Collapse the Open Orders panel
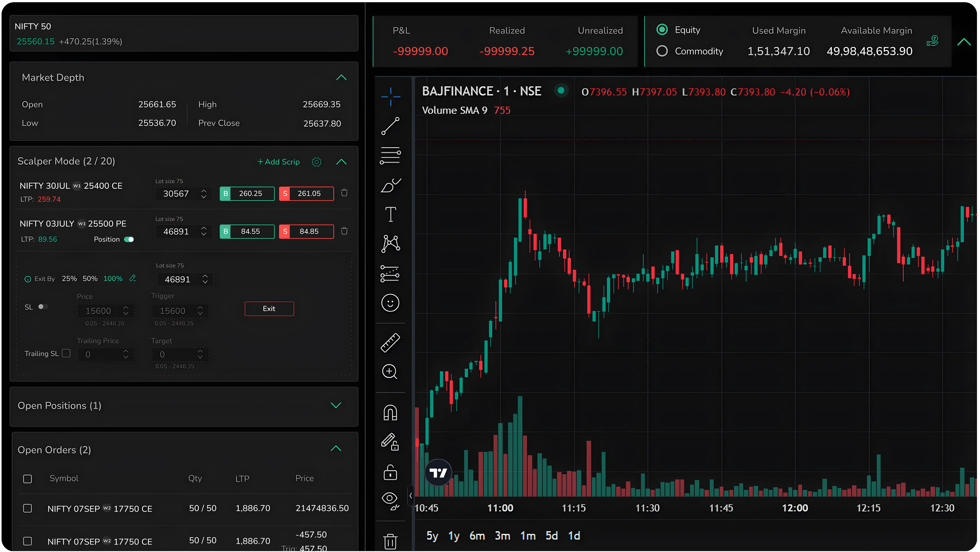980x552 pixels. click(336, 449)
